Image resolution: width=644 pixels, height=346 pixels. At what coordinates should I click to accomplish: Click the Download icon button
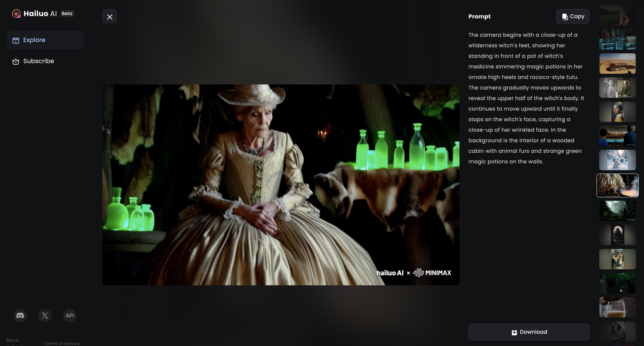[x=514, y=332]
